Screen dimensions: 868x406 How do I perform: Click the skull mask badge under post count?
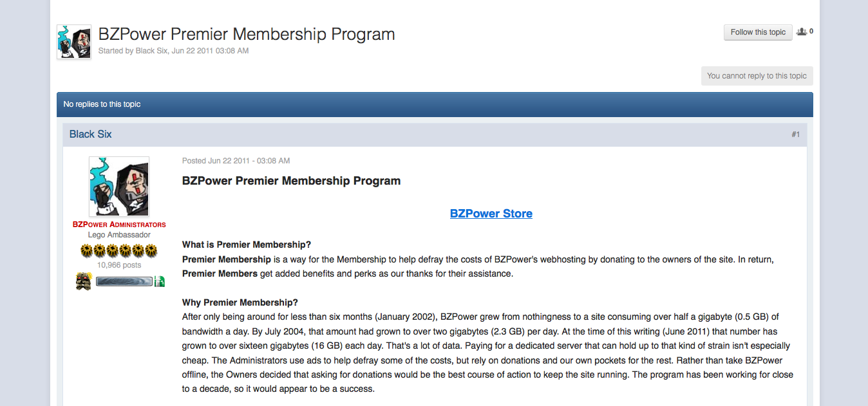(84, 281)
